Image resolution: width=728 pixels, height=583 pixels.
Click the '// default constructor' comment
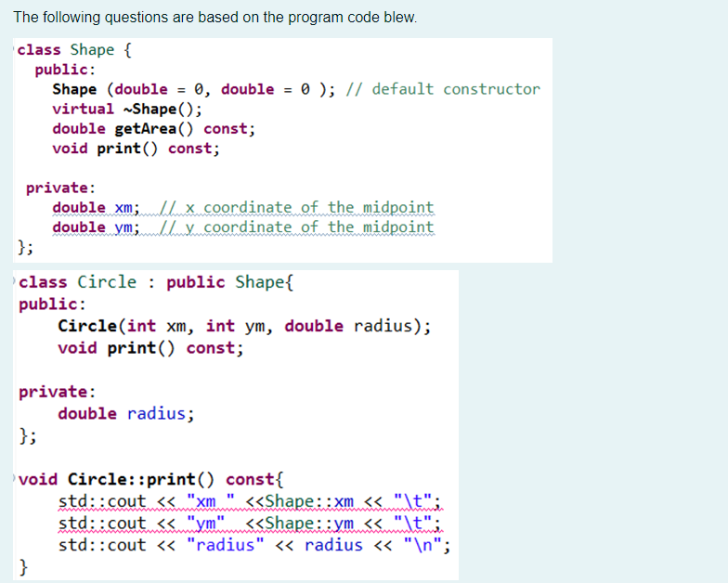pos(444,89)
